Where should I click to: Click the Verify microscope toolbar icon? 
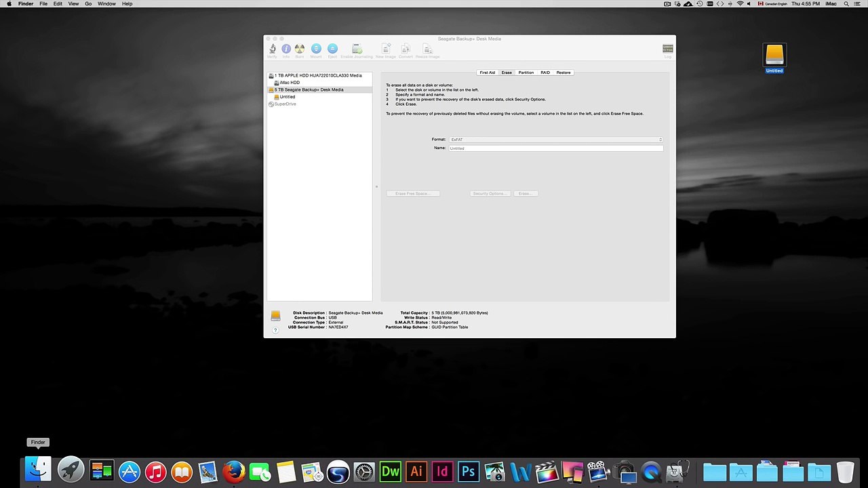(273, 49)
